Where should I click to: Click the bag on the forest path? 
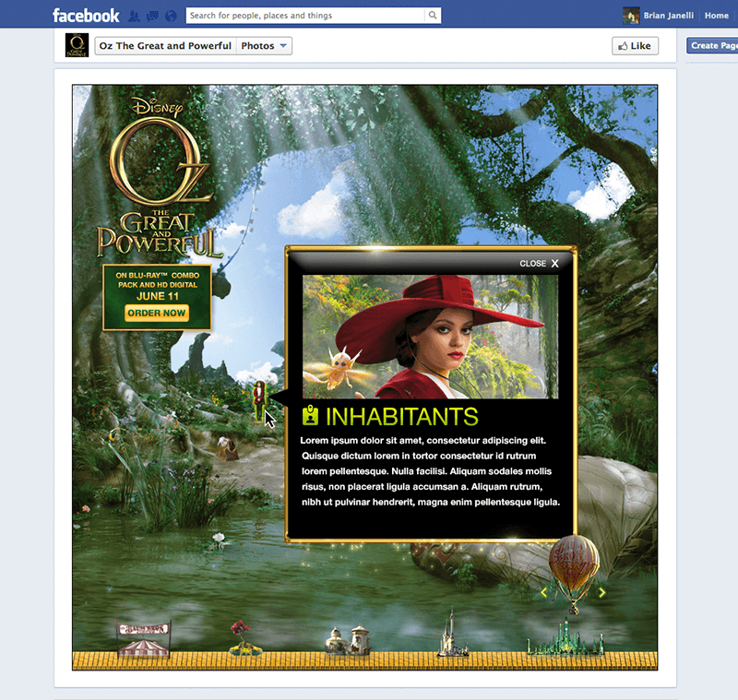[228, 448]
